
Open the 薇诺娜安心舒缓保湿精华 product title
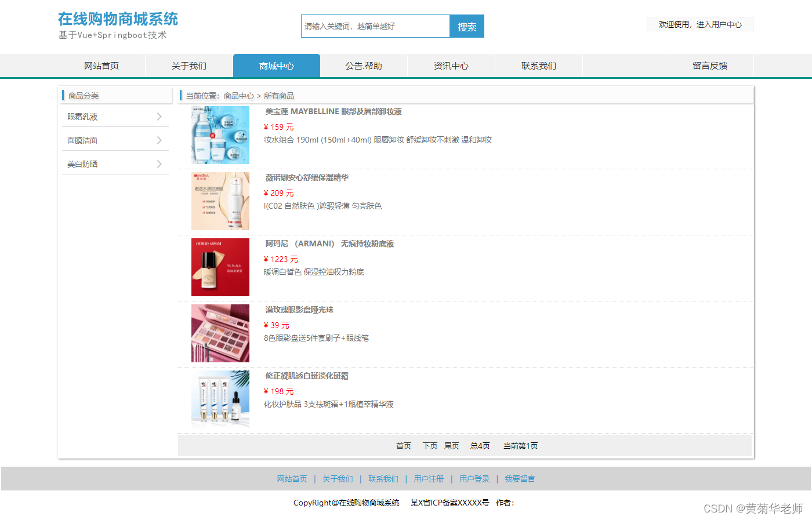(x=307, y=177)
